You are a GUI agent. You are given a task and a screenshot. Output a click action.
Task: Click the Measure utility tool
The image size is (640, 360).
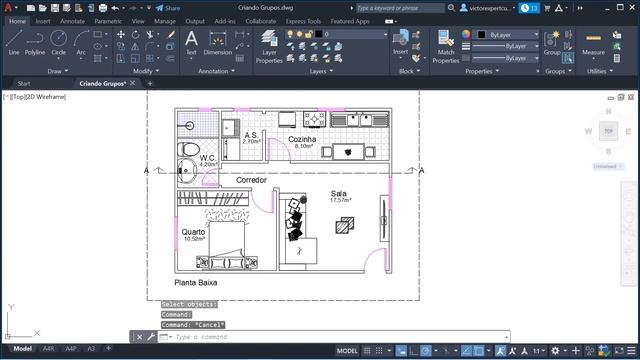[x=593, y=42]
